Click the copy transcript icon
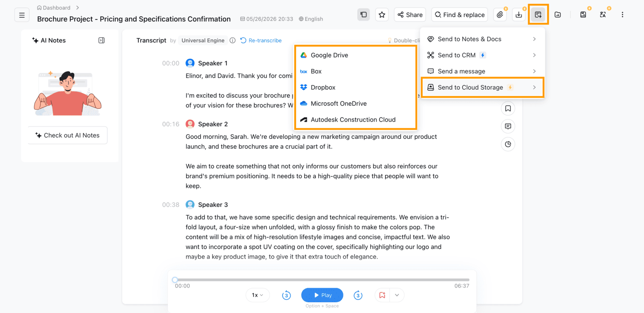Screen dimensions: 644x313 click(364, 15)
